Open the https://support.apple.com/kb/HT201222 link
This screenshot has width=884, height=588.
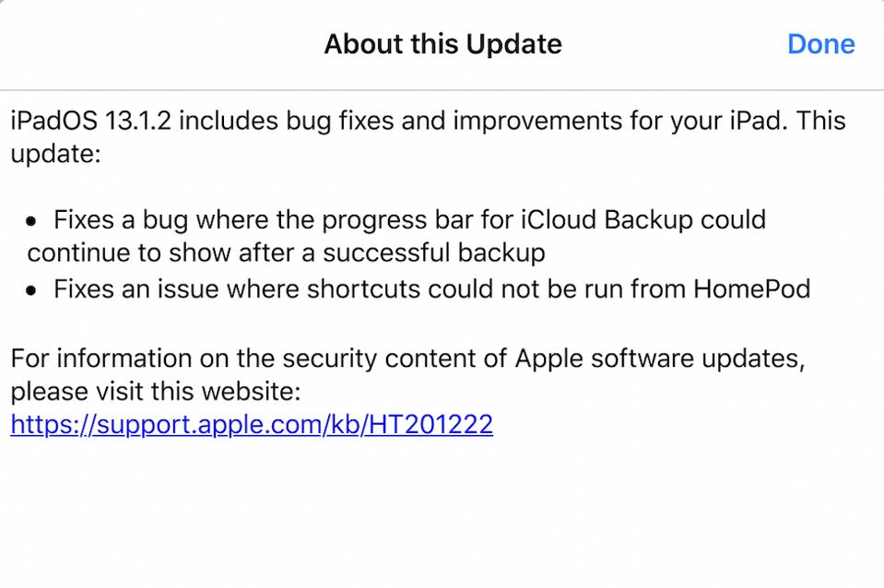pyautogui.click(x=250, y=425)
